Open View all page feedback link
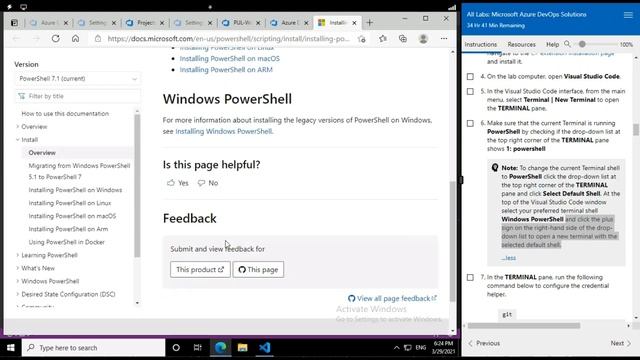This screenshot has height=360, width=640. click(393, 298)
